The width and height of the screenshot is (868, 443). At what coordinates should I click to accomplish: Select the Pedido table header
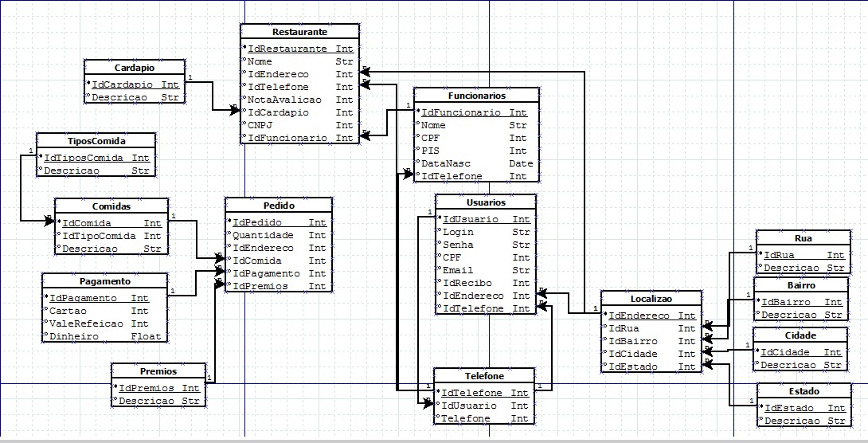(x=278, y=206)
